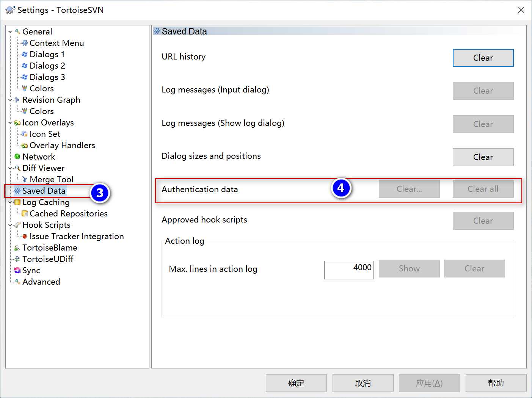Click the Colors icon under Revision Graph
The width and height of the screenshot is (532, 398).
click(25, 111)
